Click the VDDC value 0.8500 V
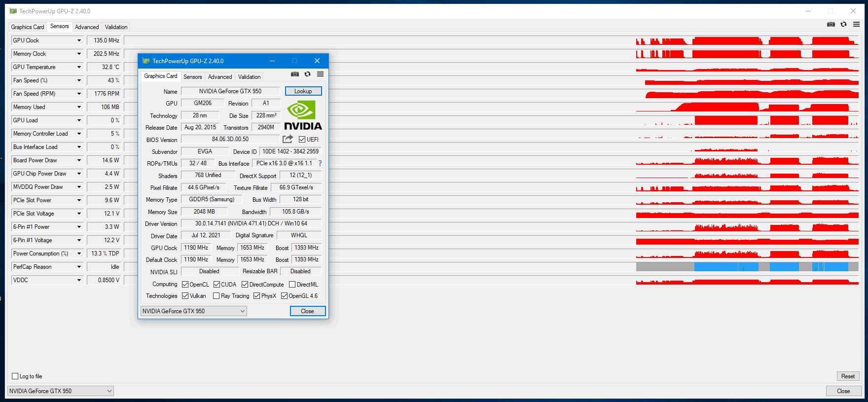 pyautogui.click(x=104, y=280)
